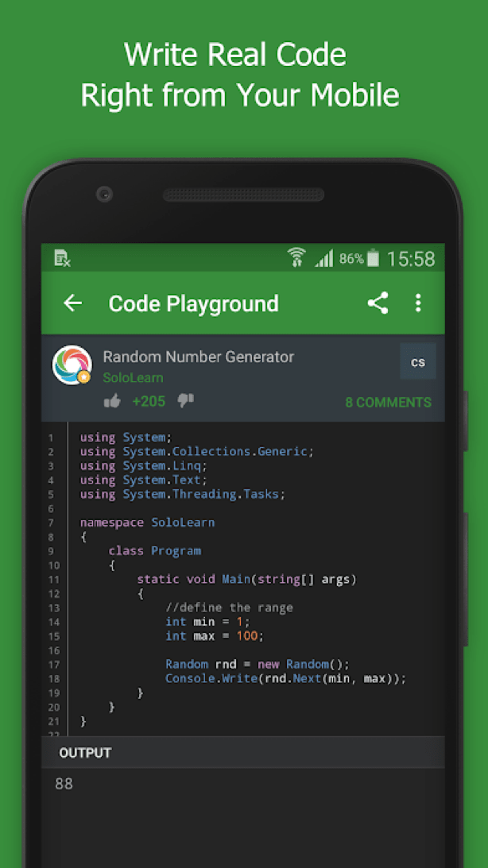The image size is (488, 868).
Task: Tap 'class Program' line
Action: 155,551
